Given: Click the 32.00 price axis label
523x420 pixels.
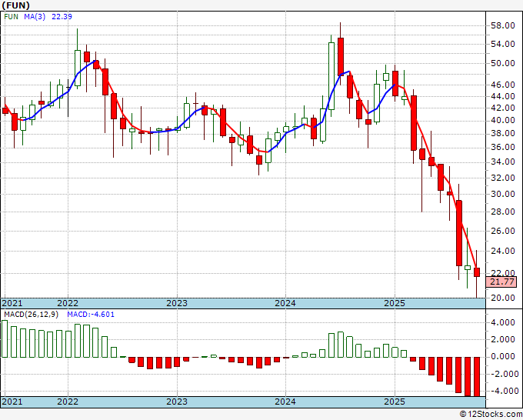Looking at the screenshot, I should [x=503, y=178].
